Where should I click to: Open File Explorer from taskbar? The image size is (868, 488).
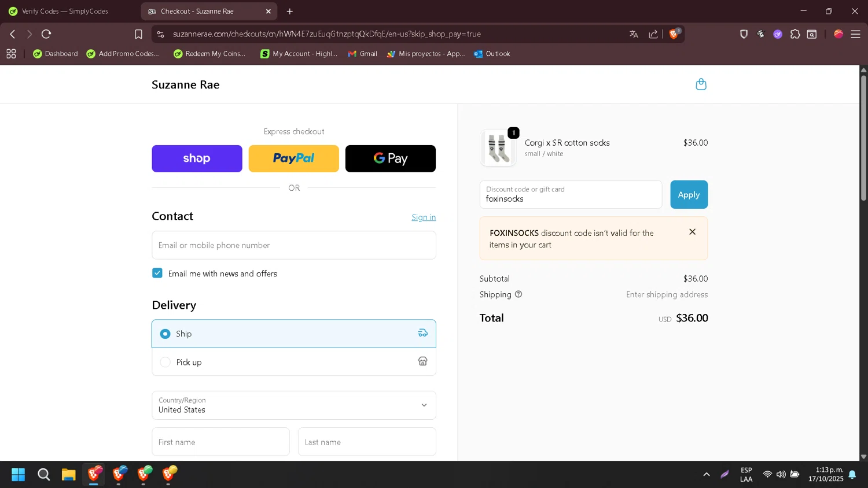pyautogui.click(x=69, y=475)
